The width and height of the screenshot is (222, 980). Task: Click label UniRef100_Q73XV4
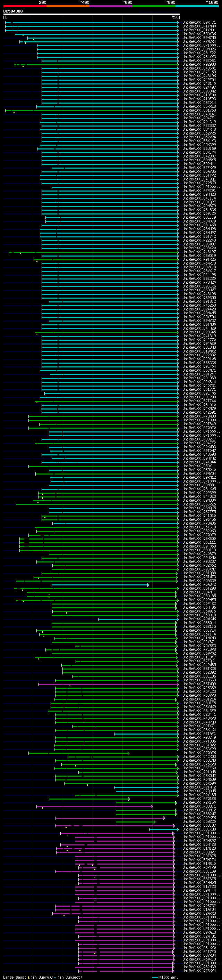click(x=199, y=971)
